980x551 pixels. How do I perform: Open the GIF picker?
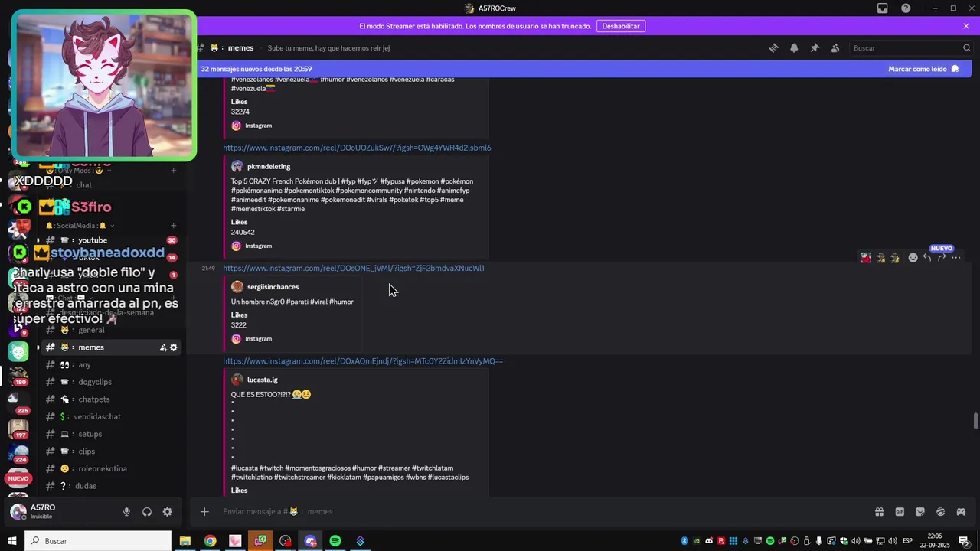click(900, 512)
